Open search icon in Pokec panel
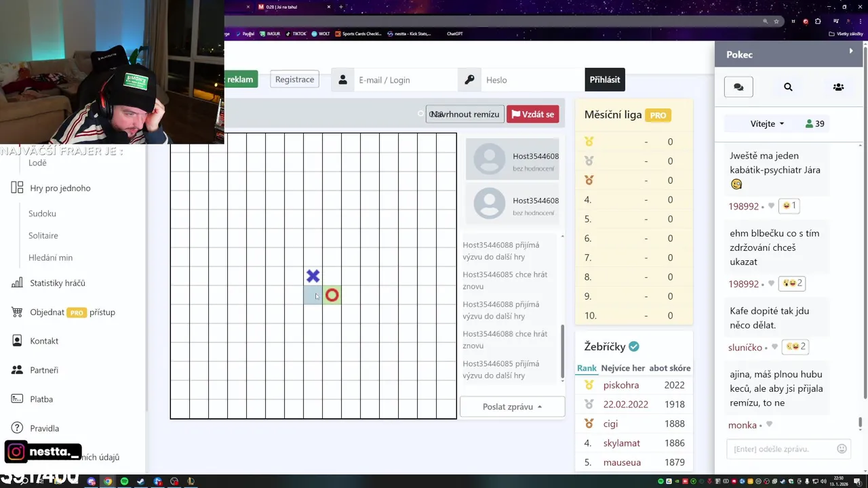This screenshot has width=868, height=488. [788, 87]
